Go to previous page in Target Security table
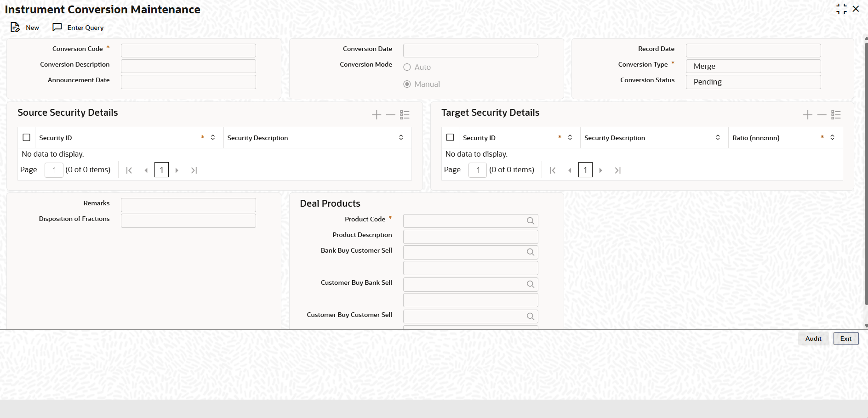The height and width of the screenshot is (418, 868). (x=570, y=170)
